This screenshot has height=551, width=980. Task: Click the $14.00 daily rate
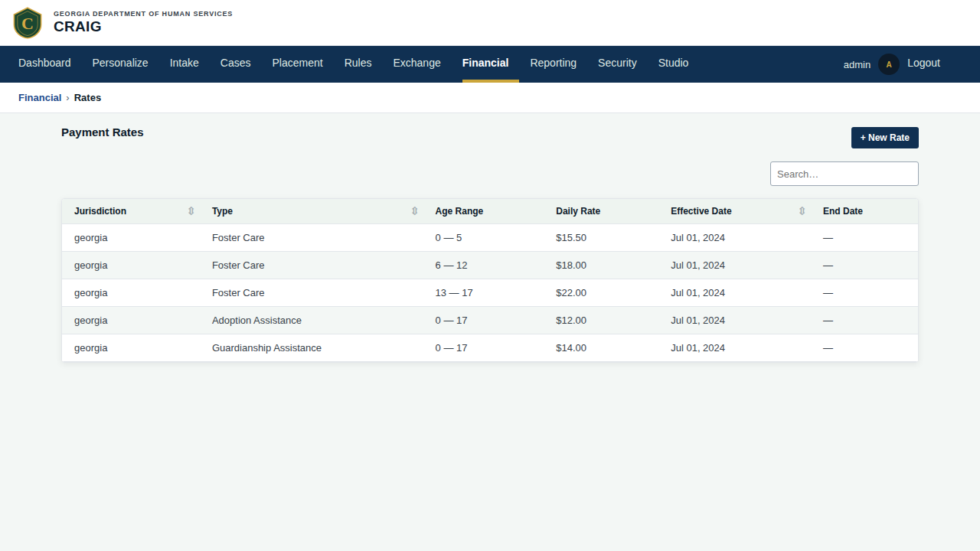point(571,348)
